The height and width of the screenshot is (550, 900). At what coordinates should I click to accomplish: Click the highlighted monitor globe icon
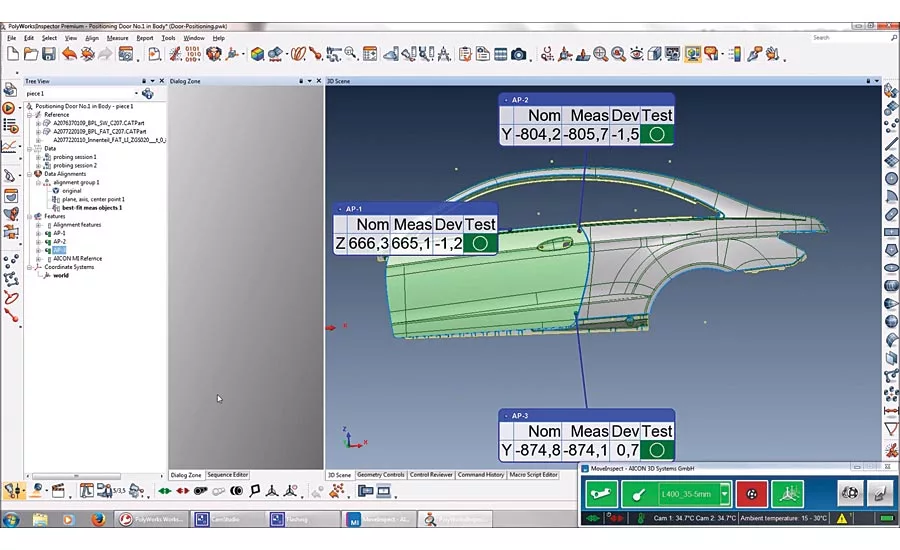692,54
